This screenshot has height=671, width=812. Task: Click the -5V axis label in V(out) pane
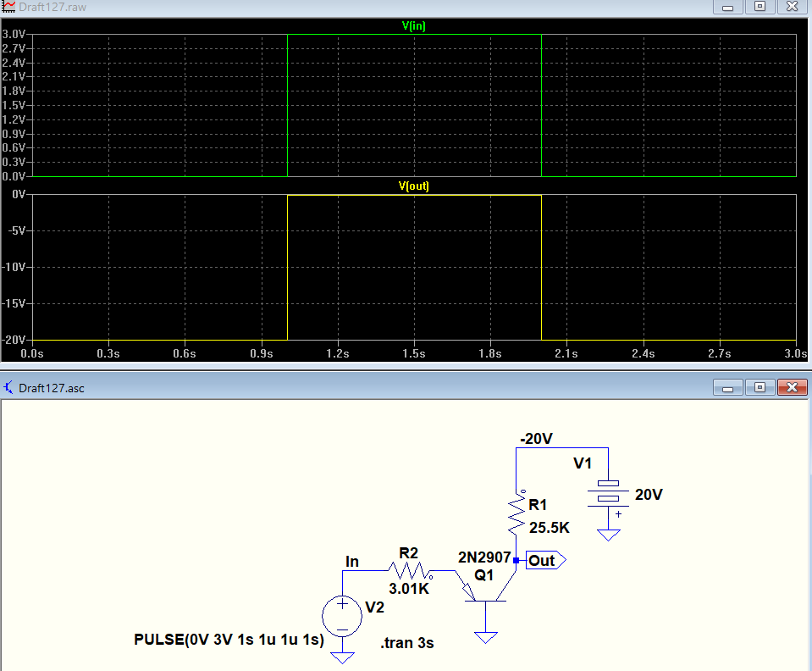(x=17, y=230)
